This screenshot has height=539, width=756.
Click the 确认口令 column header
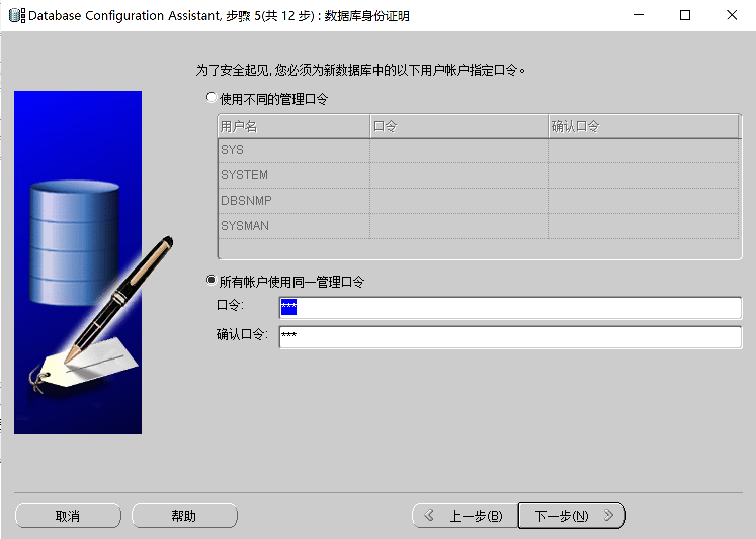[643, 126]
